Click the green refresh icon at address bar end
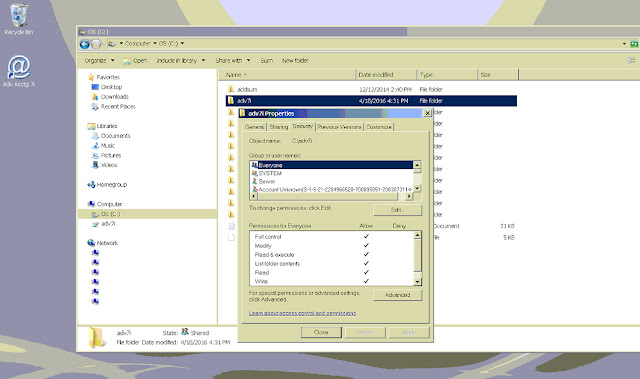Screen dimensions: 640x379 [634, 44]
